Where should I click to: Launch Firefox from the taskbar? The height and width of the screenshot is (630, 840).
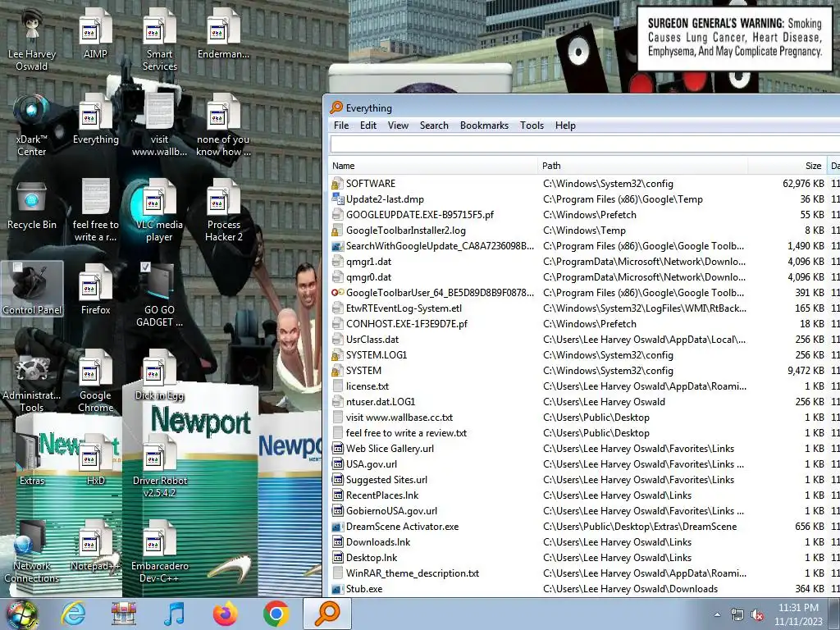225,614
